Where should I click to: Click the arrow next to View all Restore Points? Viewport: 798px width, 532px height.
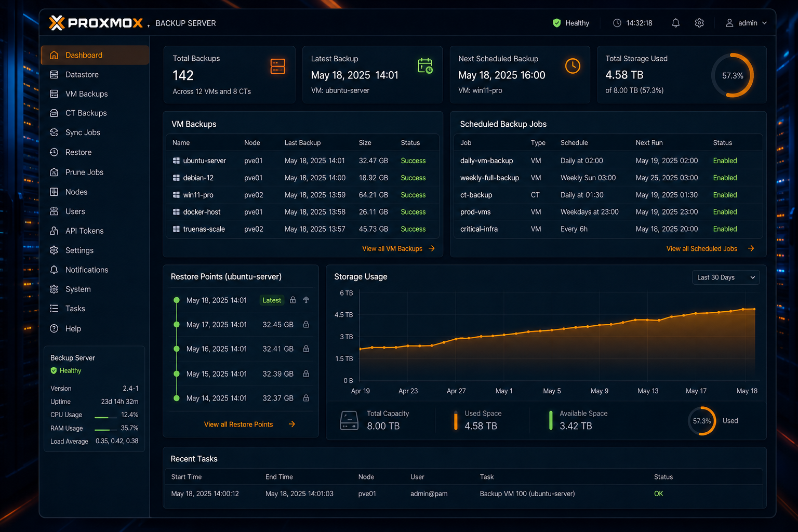[x=292, y=424]
